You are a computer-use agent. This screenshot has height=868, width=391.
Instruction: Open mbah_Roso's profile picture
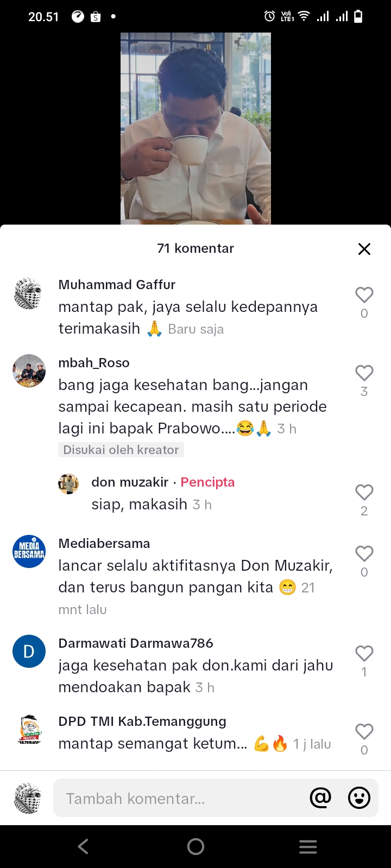[x=29, y=371]
